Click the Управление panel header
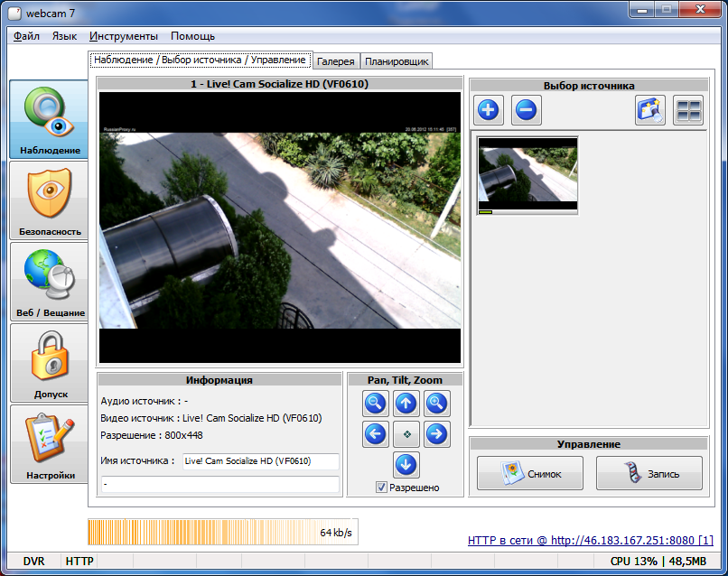 pyautogui.click(x=589, y=443)
